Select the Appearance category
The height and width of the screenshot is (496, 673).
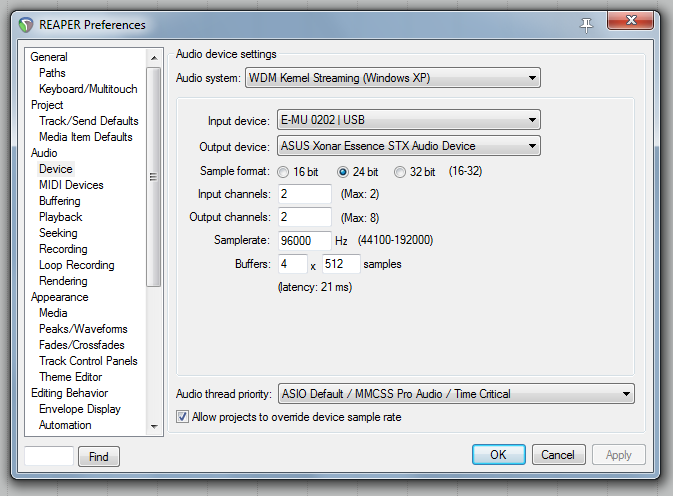[60, 297]
